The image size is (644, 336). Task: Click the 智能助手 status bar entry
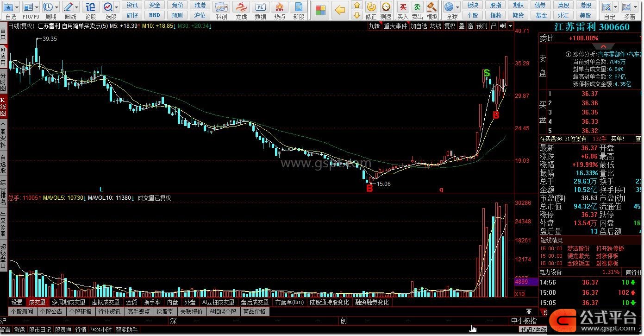pyautogui.click(x=126, y=330)
